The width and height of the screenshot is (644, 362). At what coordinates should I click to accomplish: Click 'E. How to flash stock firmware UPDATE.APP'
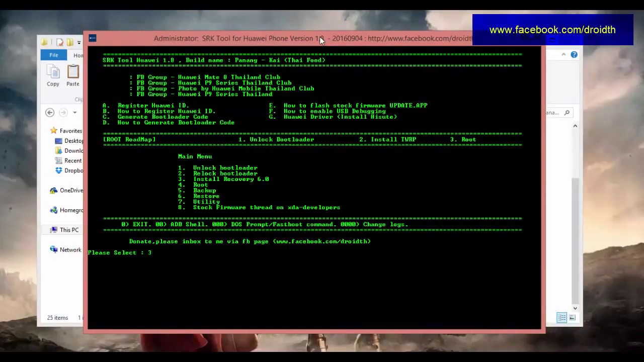(x=348, y=106)
